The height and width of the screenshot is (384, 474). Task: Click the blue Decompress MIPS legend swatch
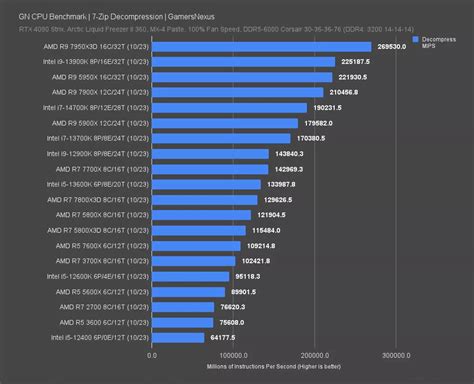pyautogui.click(x=415, y=40)
